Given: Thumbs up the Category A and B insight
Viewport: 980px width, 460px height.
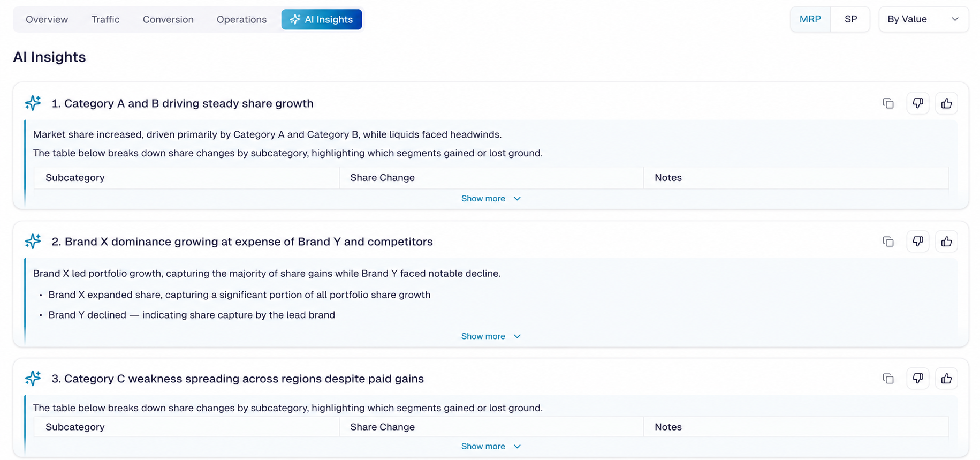Looking at the screenshot, I should click(x=946, y=103).
